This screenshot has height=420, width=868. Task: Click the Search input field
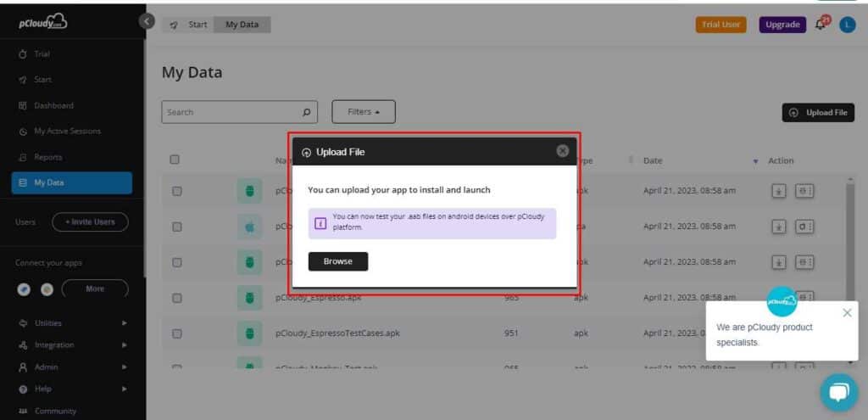(240, 112)
